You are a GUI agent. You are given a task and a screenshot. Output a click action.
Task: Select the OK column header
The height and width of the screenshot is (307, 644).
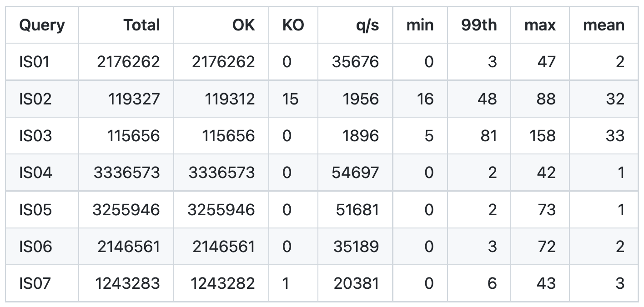pos(243,25)
